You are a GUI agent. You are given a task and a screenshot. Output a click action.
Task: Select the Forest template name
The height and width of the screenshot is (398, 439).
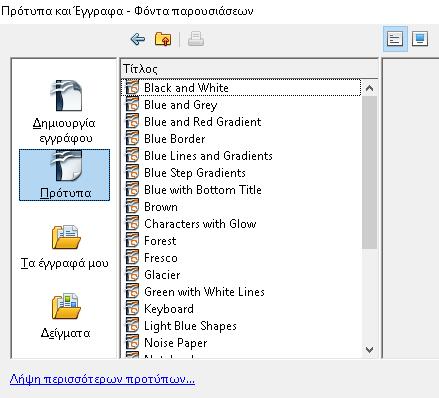click(x=160, y=241)
